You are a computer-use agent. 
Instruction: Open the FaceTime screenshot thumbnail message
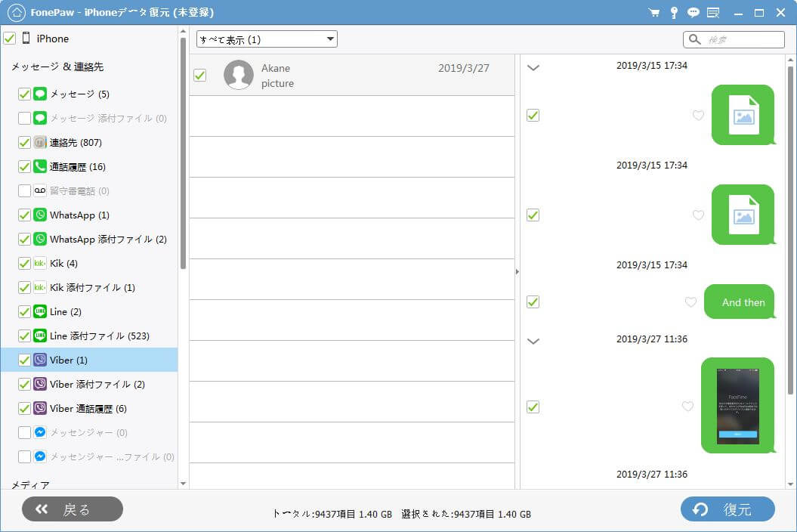pos(738,405)
